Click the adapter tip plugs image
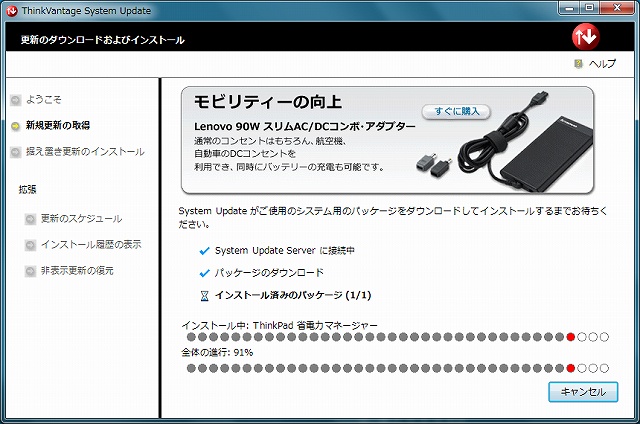 434,164
